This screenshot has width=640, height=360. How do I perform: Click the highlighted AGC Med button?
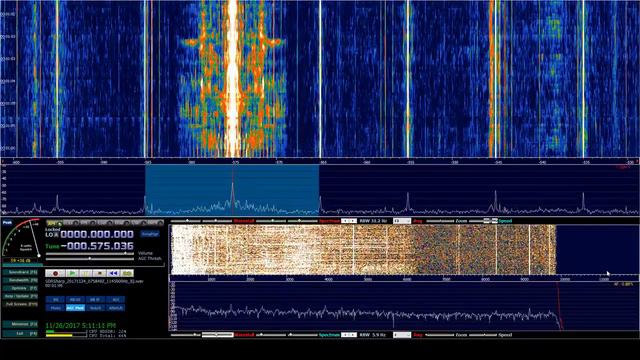click(76, 307)
